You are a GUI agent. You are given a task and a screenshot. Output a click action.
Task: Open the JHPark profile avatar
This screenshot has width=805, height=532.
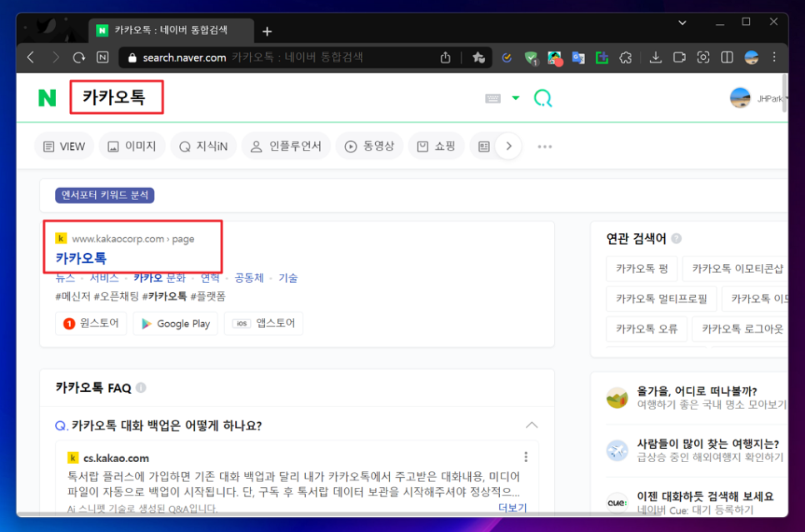coord(740,98)
